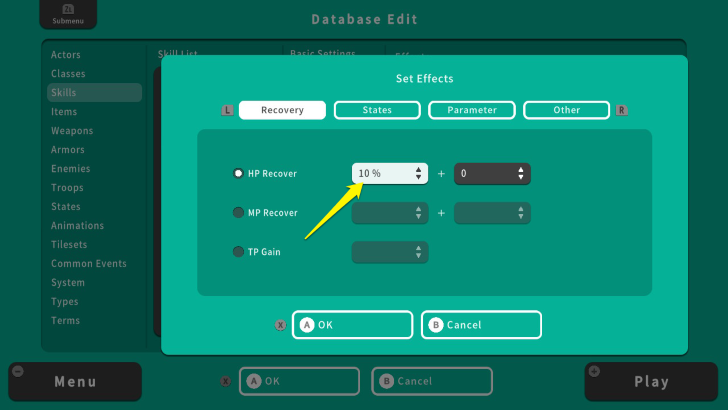Open Common Events in the database list
This screenshot has width=728, height=410.
click(89, 264)
